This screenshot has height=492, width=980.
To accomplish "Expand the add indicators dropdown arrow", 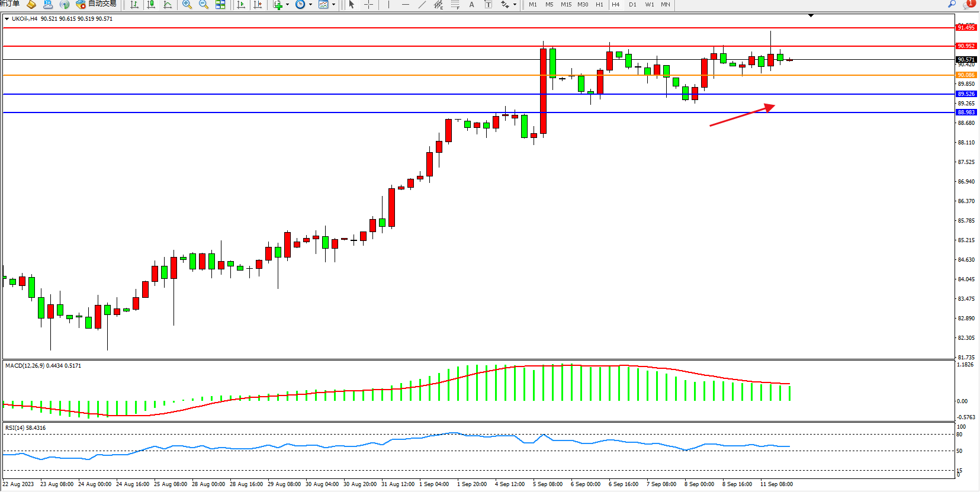I will coord(288,5).
